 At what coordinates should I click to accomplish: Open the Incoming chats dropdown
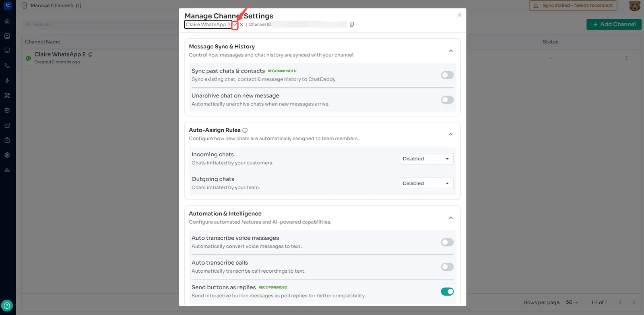(426, 159)
